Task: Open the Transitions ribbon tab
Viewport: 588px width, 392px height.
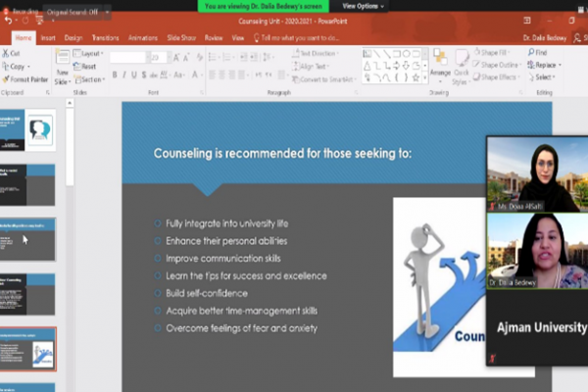Action: point(104,37)
